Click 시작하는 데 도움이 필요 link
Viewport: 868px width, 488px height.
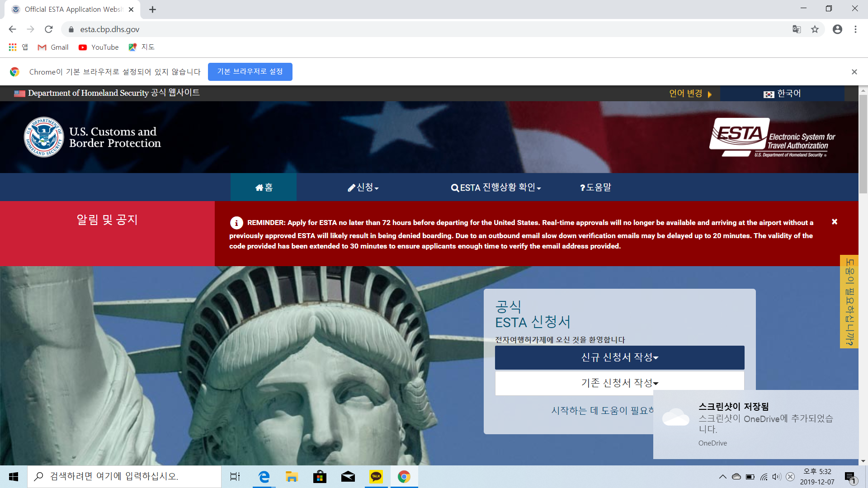(602, 410)
